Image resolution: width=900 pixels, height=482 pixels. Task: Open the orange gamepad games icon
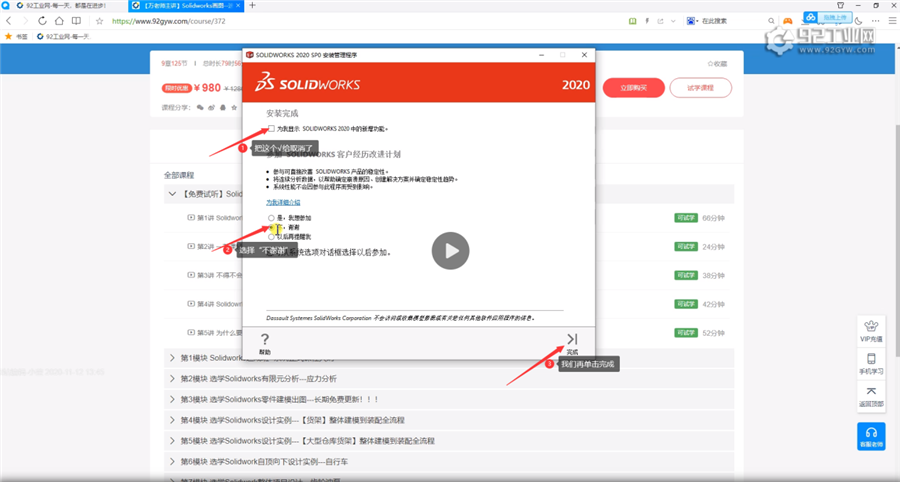point(788,21)
